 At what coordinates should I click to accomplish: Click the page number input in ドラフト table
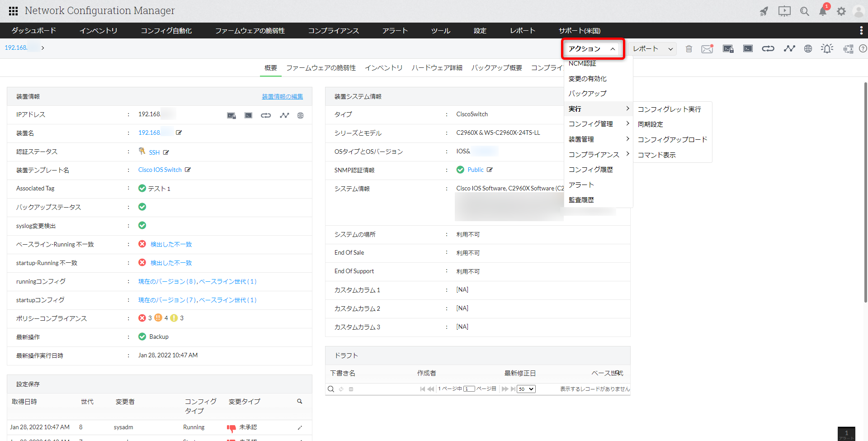click(x=469, y=389)
